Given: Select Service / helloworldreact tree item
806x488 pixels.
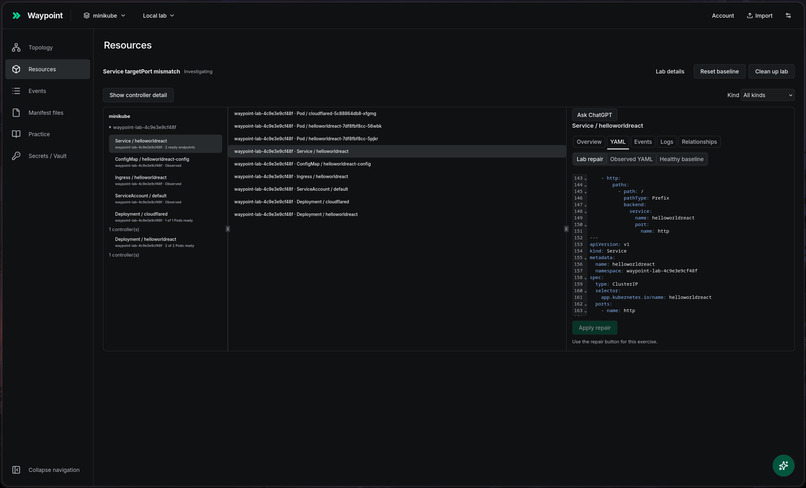Looking at the screenshot, I should (x=166, y=143).
